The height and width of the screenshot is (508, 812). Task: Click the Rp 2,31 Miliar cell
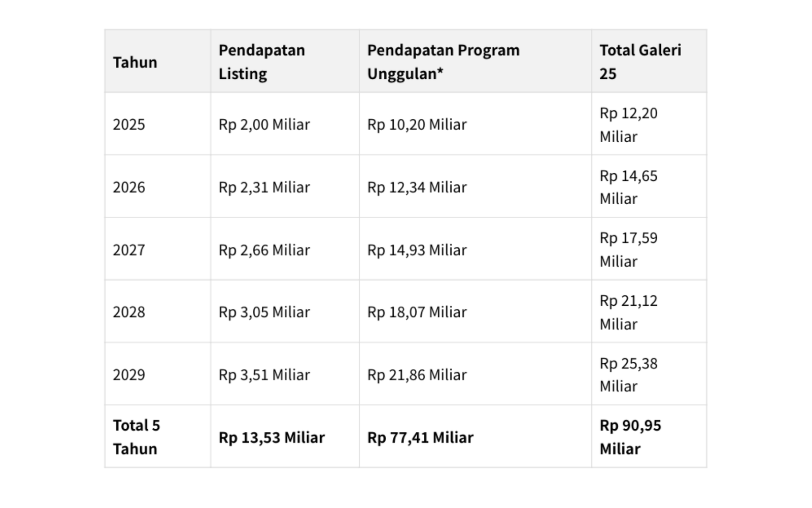click(264, 187)
